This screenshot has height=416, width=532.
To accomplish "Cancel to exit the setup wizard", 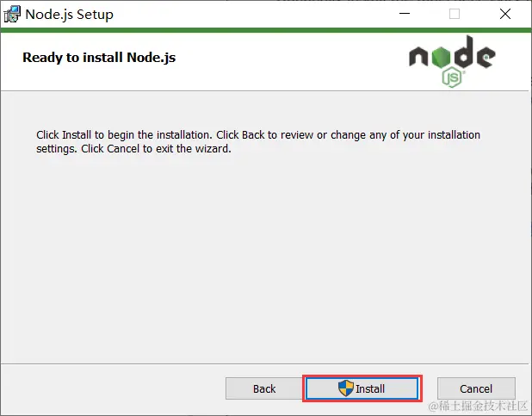I will pos(476,388).
